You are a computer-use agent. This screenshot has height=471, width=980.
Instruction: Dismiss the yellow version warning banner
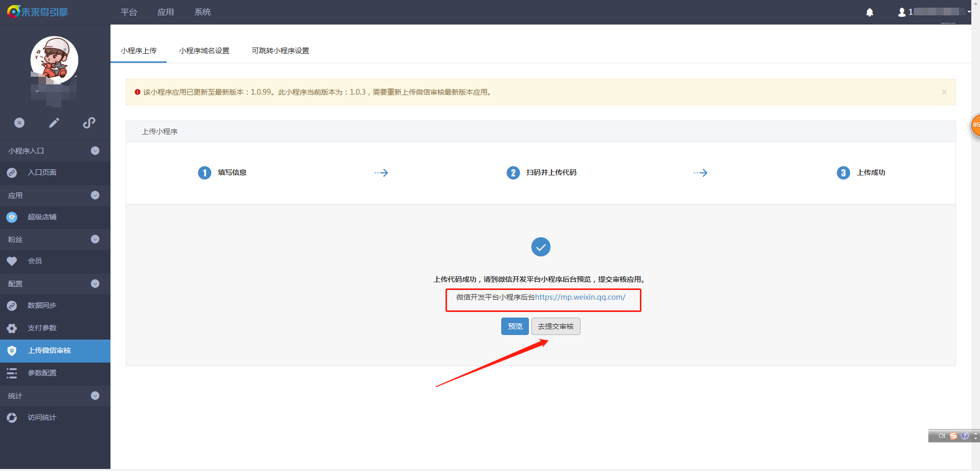point(944,92)
